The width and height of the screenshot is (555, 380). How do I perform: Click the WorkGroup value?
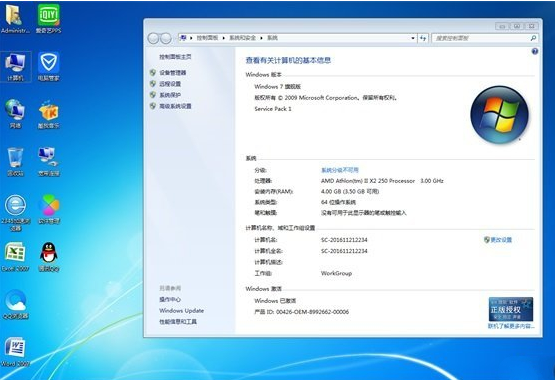pyautogui.click(x=336, y=273)
